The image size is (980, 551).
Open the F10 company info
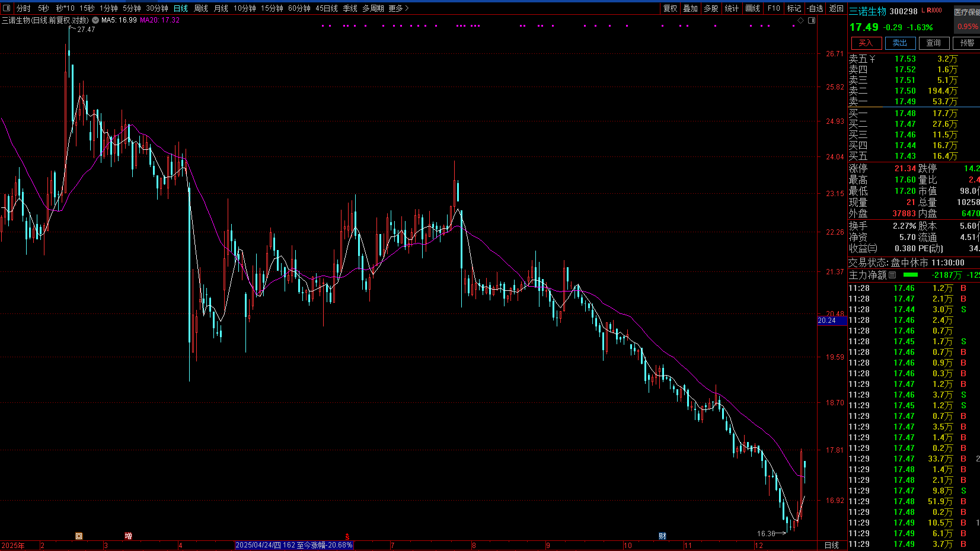[x=774, y=8]
